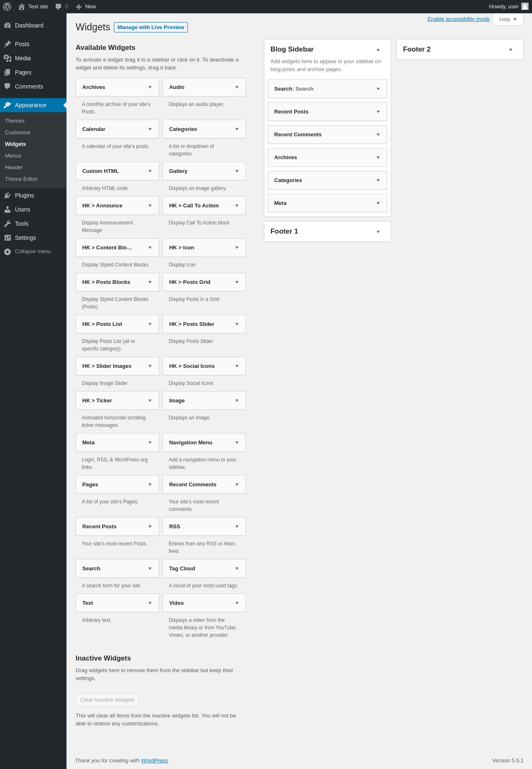The height and width of the screenshot is (769, 532).
Task: Click the HK > Icon widget title
Action: pyautogui.click(x=182, y=248)
